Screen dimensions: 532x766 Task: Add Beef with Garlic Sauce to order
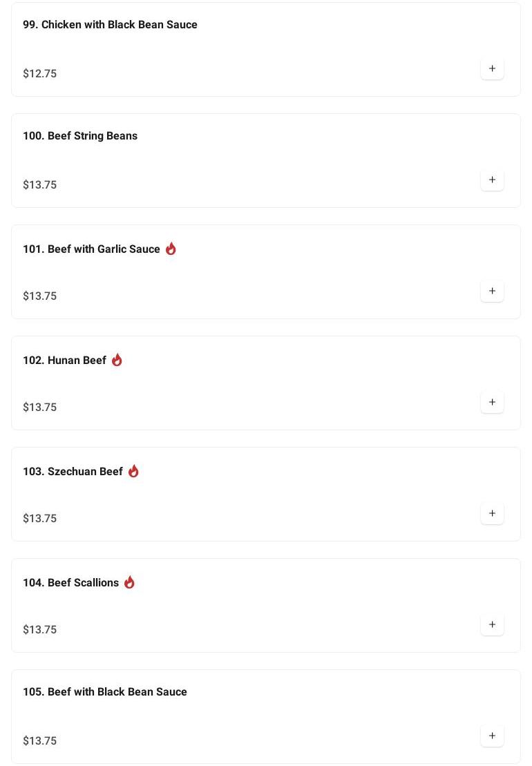click(x=492, y=291)
